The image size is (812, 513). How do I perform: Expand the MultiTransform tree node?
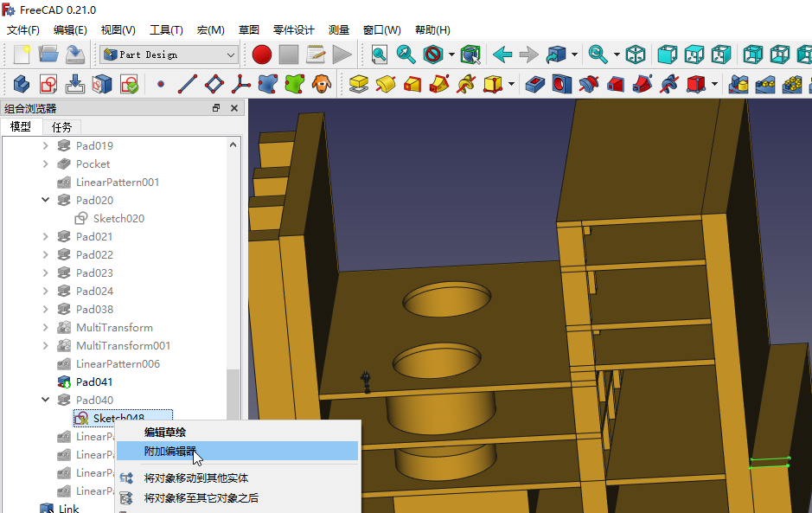[46, 327]
